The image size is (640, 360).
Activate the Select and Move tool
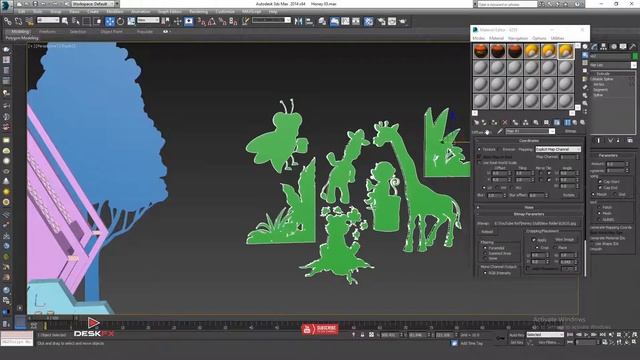110,21
